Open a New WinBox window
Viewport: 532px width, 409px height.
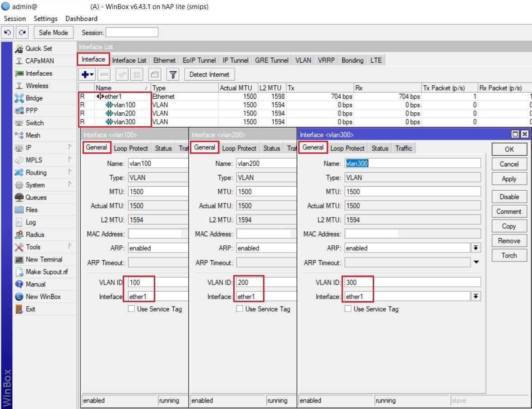pyautogui.click(x=43, y=296)
